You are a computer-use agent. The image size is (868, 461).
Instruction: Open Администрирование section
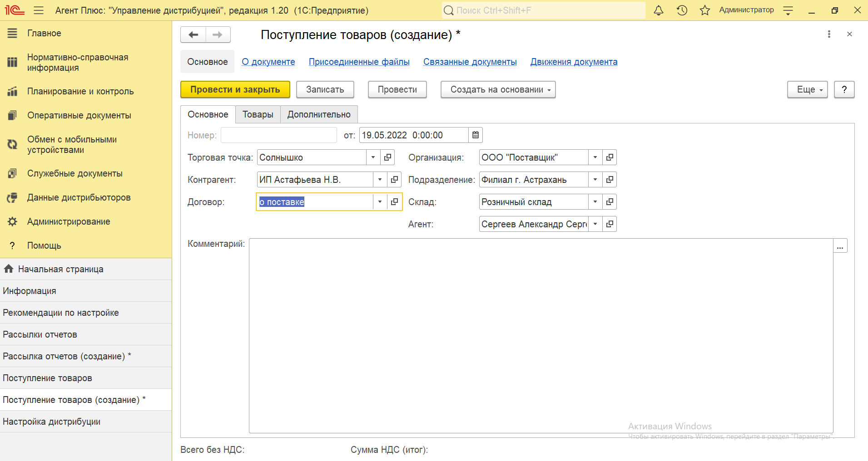click(x=86, y=221)
